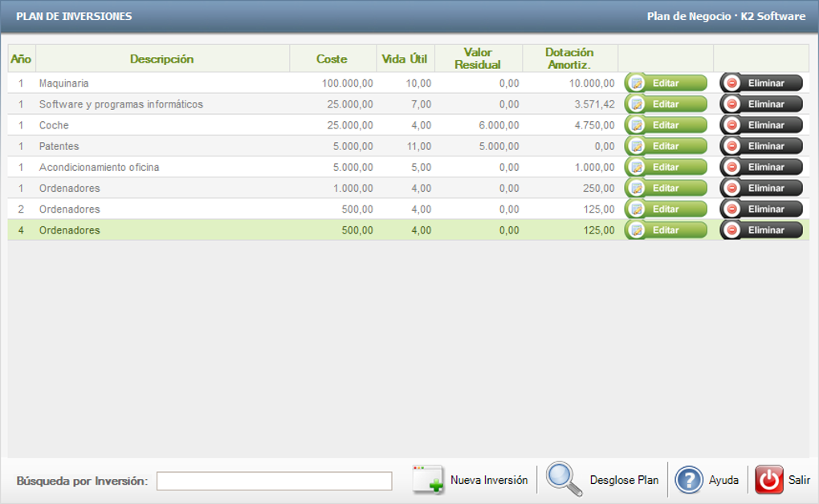Image resolution: width=819 pixels, height=504 pixels.
Task: Click the 7,00 vida útil value
Action: coord(422,104)
